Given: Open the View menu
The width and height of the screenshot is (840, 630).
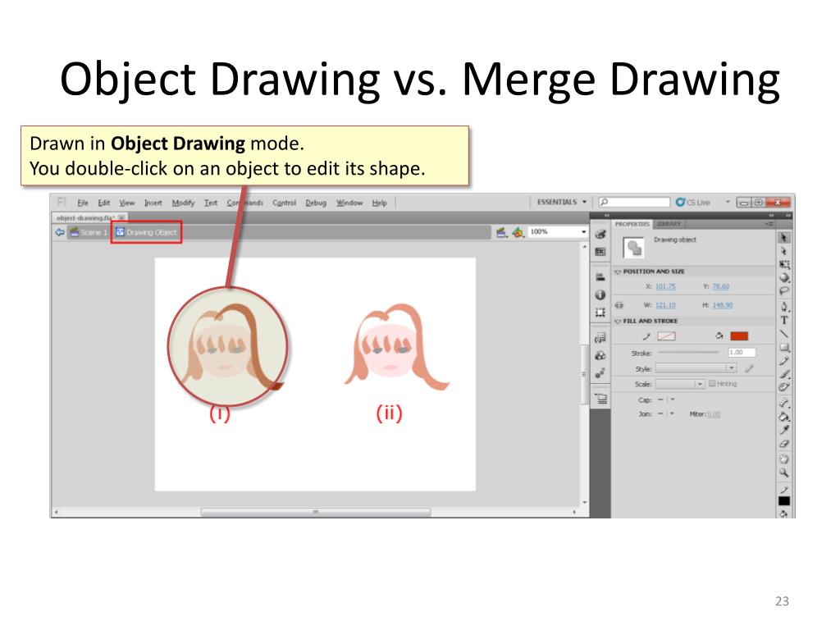Looking at the screenshot, I should 127,203.
